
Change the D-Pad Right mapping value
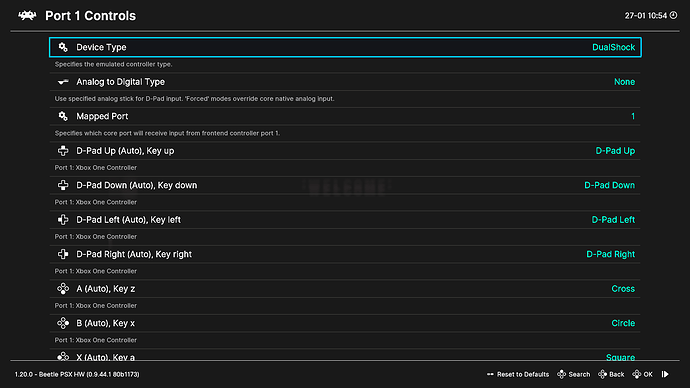(610, 254)
